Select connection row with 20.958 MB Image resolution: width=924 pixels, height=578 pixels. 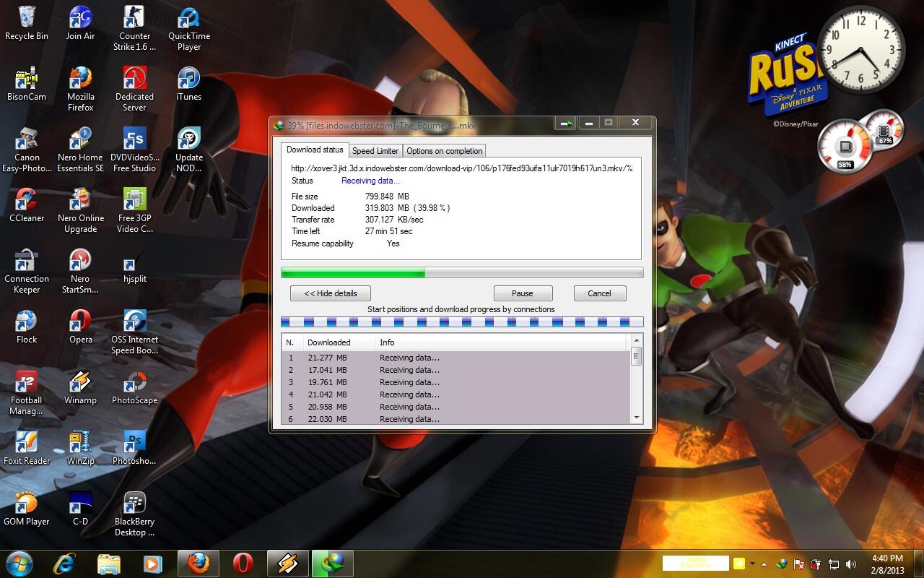456,407
